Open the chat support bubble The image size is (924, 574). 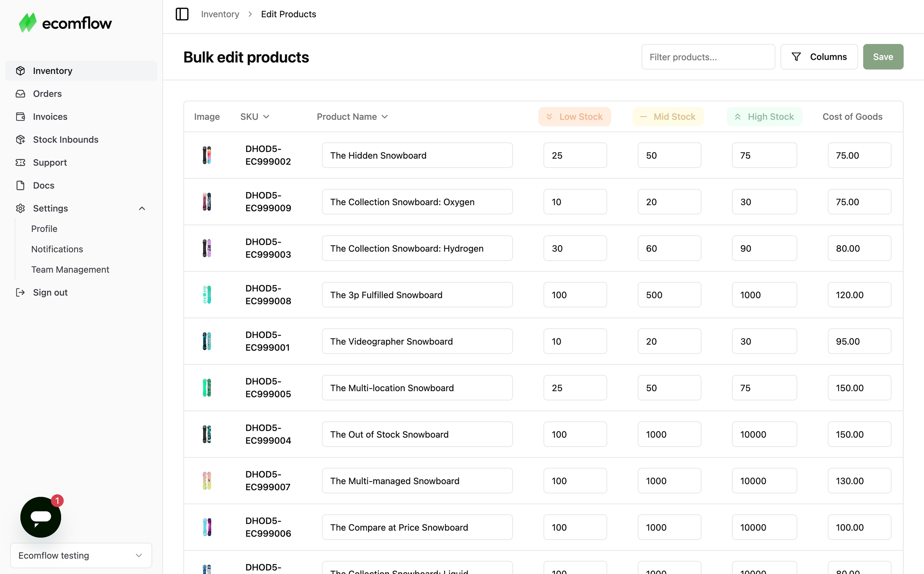[41, 517]
